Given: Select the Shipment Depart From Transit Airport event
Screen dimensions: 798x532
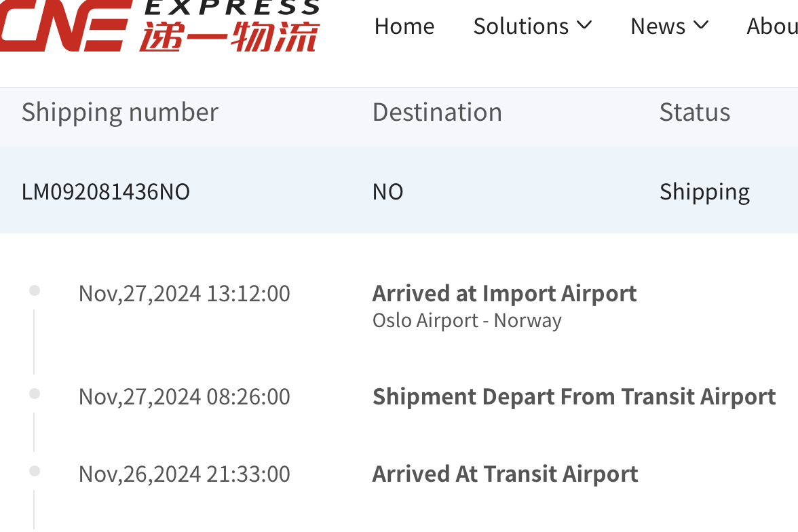Looking at the screenshot, I should [574, 396].
